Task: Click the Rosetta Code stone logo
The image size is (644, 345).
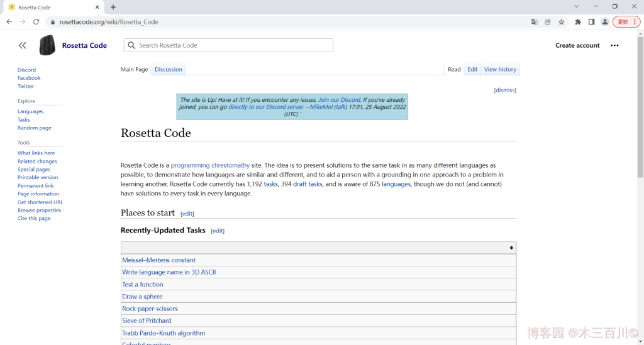Action: (x=47, y=45)
